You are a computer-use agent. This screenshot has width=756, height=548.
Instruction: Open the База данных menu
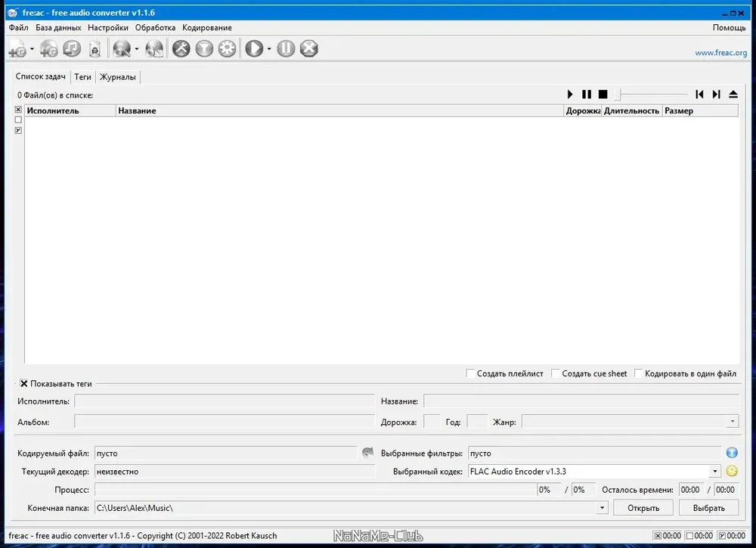pyautogui.click(x=58, y=28)
